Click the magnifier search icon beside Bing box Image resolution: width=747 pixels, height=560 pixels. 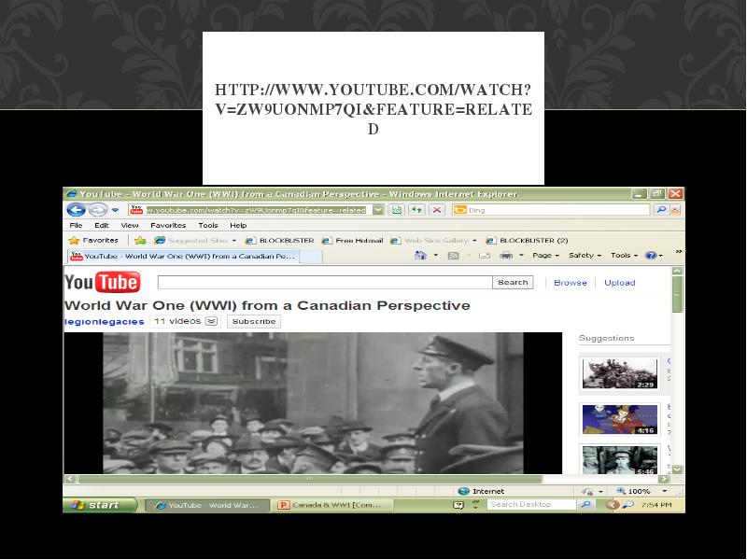coord(661,209)
